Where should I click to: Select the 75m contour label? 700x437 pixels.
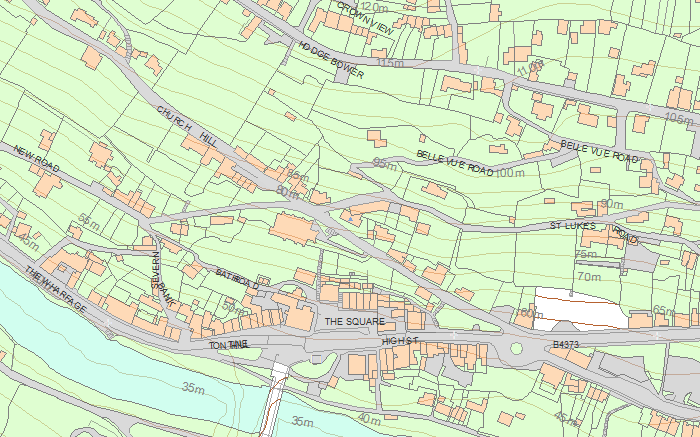tap(586, 254)
